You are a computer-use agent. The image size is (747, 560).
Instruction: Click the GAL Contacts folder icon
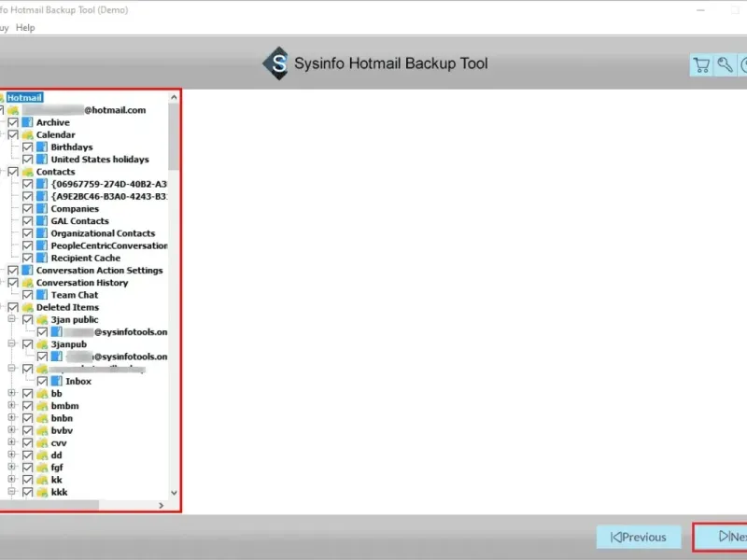coord(42,221)
